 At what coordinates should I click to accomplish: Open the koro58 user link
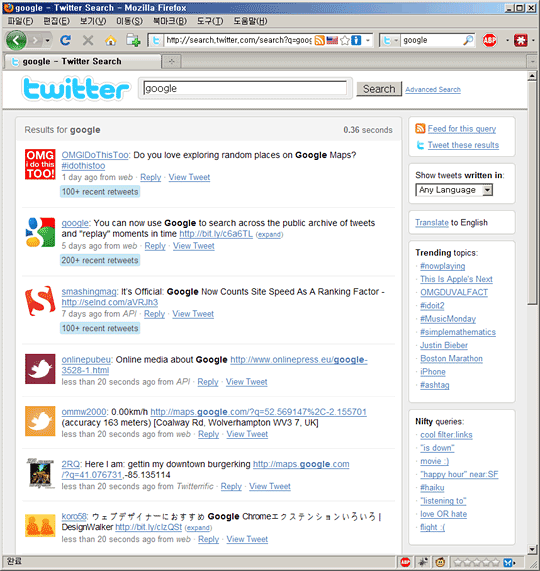coord(74,517)
